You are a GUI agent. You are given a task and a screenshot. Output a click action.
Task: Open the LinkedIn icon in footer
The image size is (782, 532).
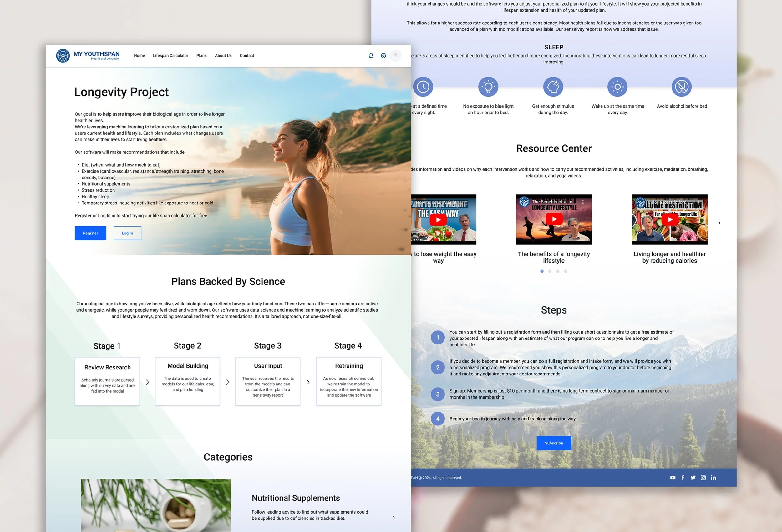click(x=713, y=478)
